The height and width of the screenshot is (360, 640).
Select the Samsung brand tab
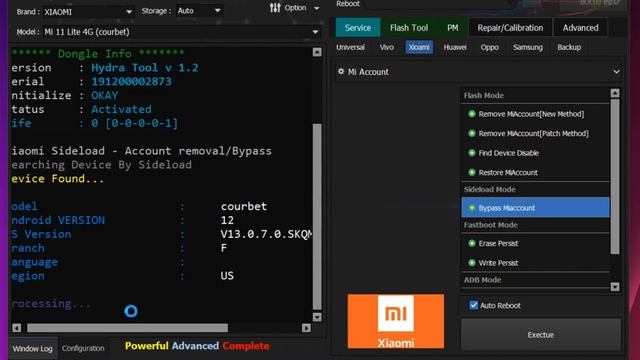528,47
